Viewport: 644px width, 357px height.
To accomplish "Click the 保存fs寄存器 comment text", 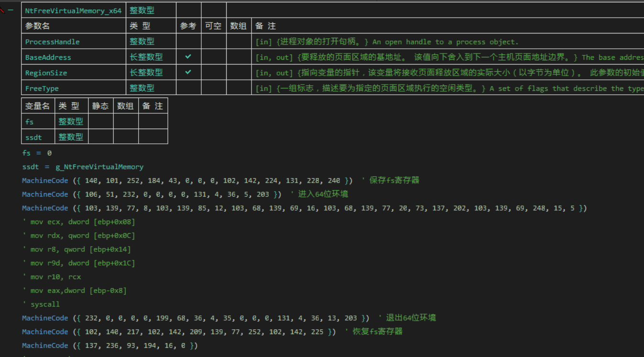I will (394, 180).
